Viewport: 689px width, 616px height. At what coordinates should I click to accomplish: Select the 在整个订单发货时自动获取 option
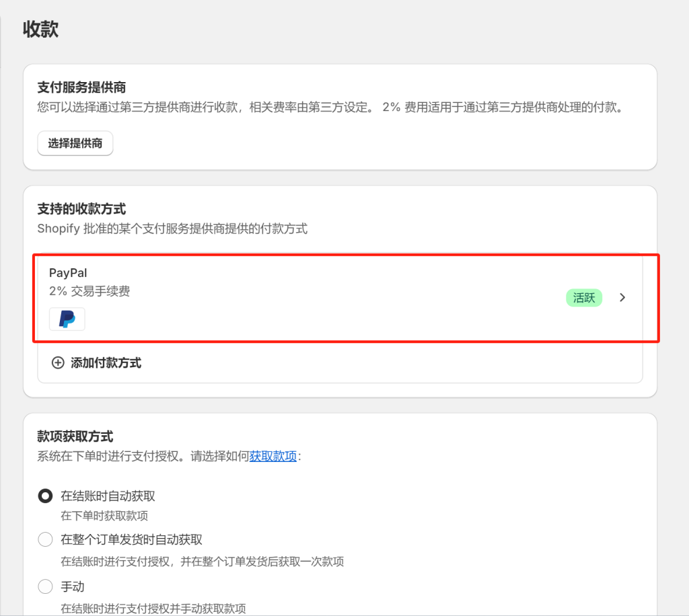point(44,539)
